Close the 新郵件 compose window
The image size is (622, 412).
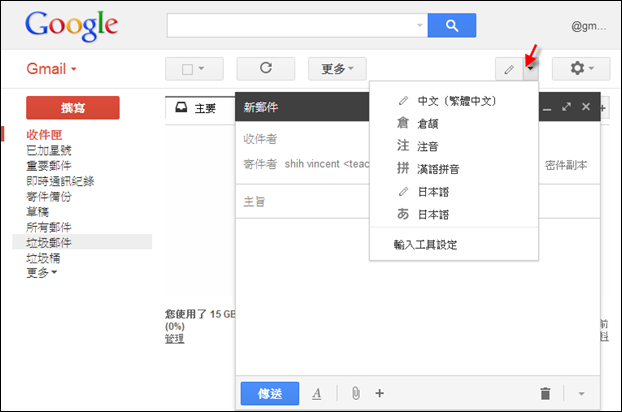[586, 107]
